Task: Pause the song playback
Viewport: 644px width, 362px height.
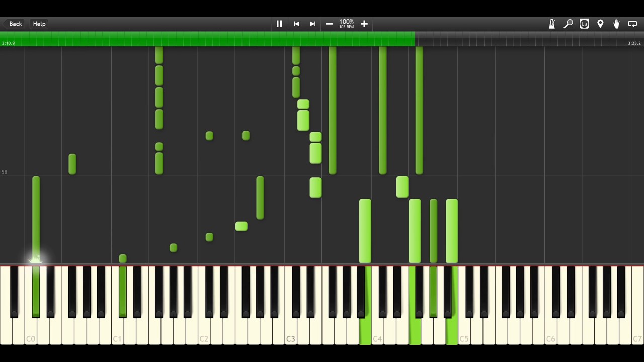Action: (x=279, y=24)
